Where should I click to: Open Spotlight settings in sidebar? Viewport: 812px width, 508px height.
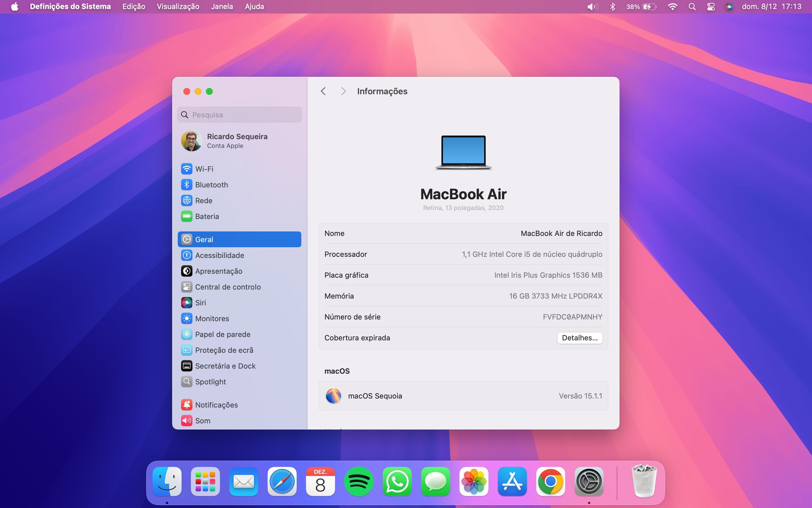click(x=239, y=382)
